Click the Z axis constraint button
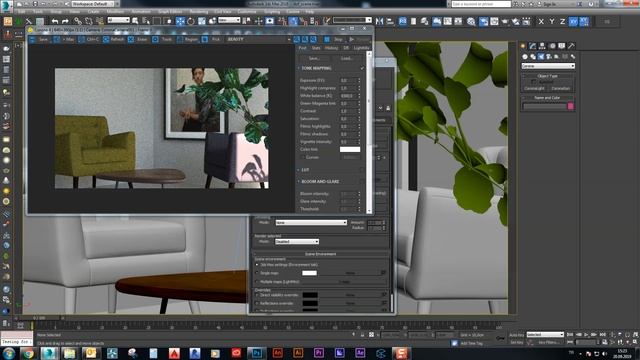Image resolution: width=640 pixels, height=360 pixels. pyautogui.click(x=562, y=21)
